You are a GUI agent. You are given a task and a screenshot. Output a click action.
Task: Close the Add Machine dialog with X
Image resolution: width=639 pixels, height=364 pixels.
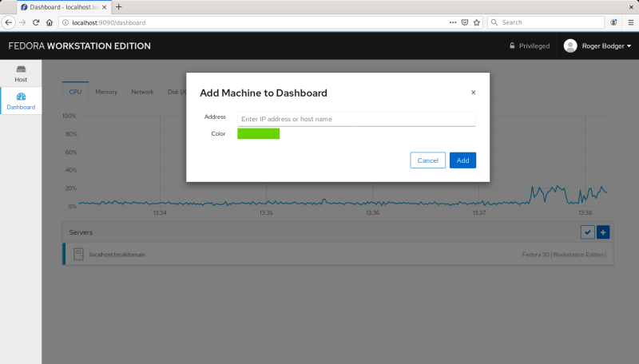(x=473, y=93)
